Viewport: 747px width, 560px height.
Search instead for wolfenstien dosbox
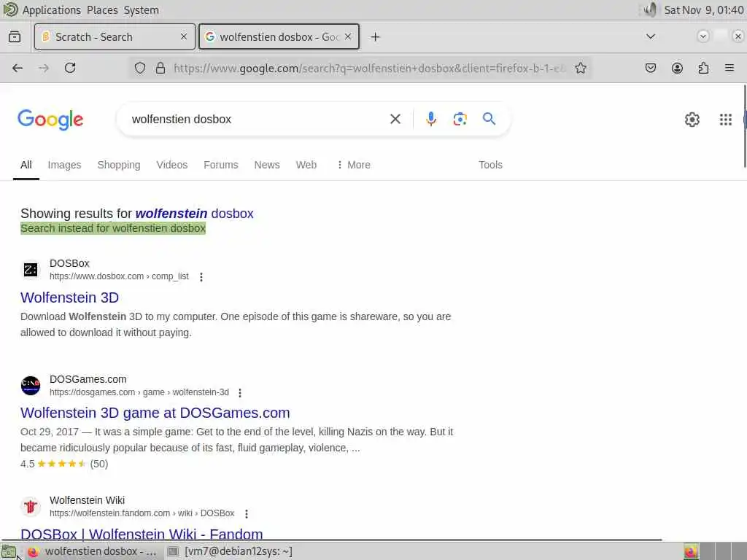(x=113, y=228)
